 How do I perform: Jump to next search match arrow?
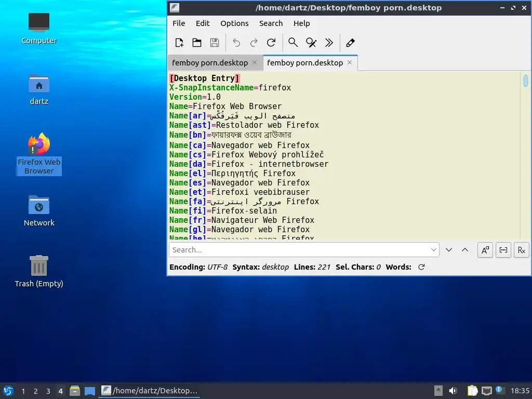449,250
